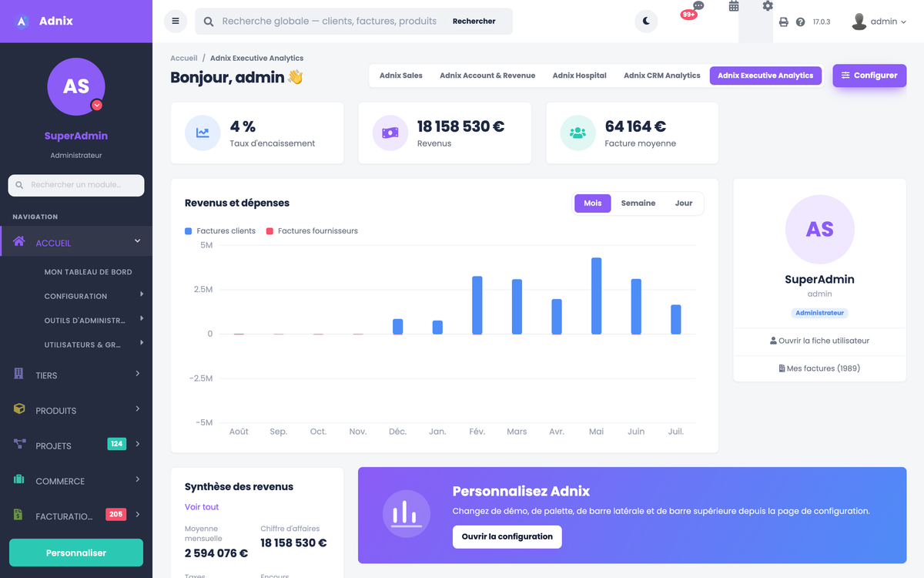Image resolution: width=924 pixels, height=578 pixels.
Task: Open Mes factures (1989) link
Action: (x=819, y=368)
